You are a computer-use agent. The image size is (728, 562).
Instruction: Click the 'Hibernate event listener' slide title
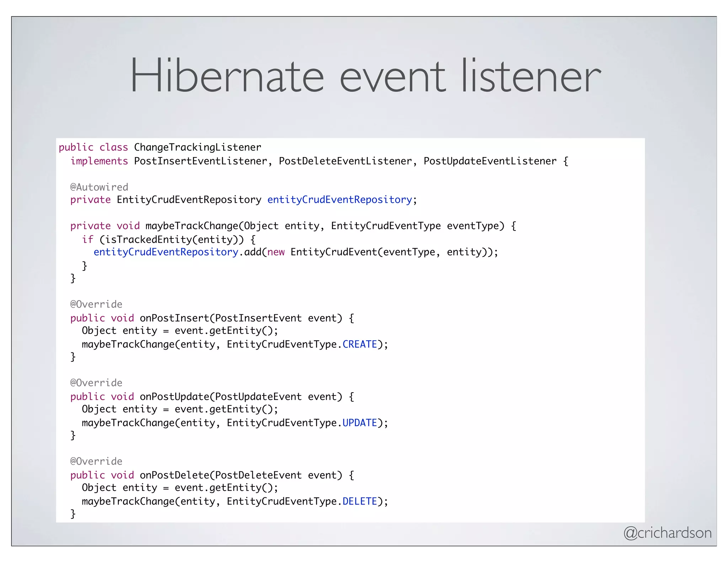coord(365,76)
